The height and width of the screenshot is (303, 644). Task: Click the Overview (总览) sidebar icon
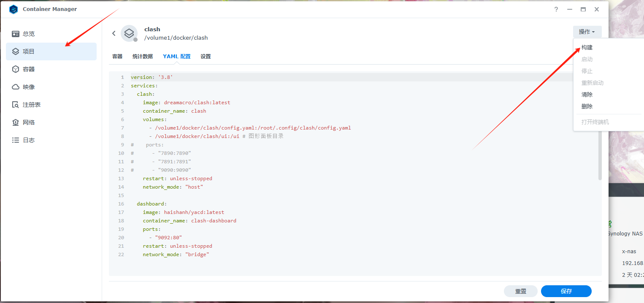point(16,34)
